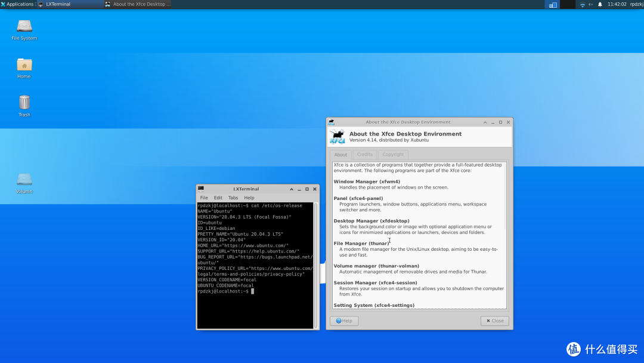Screen dimensions: 644x363
Task: Open the Home folder desktop icon
Action: click(x=24, y=68)
